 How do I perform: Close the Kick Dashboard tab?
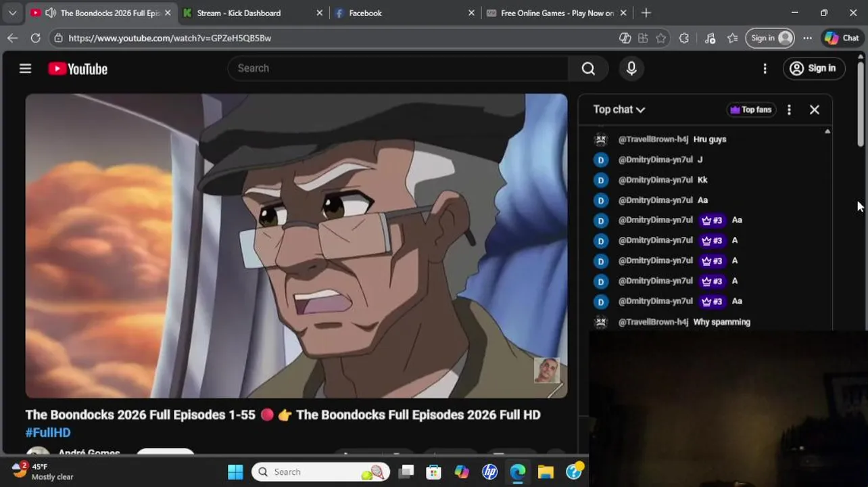320,13
